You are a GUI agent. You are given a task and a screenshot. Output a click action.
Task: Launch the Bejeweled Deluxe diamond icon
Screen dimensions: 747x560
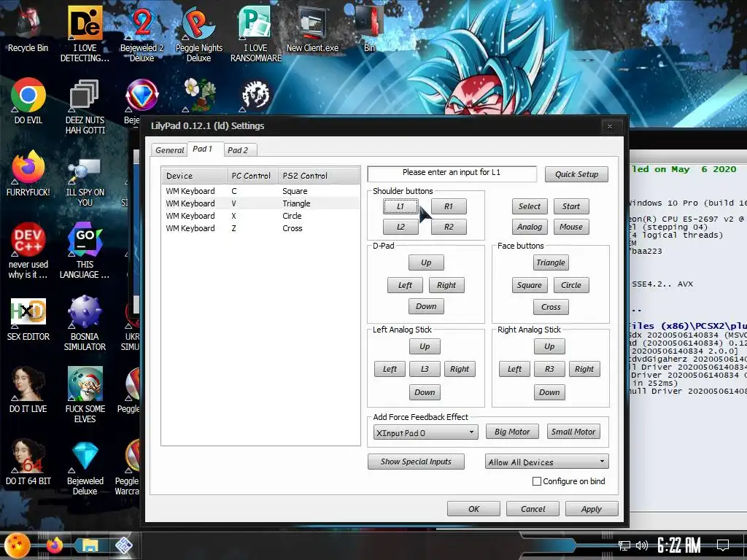point(85,467)
